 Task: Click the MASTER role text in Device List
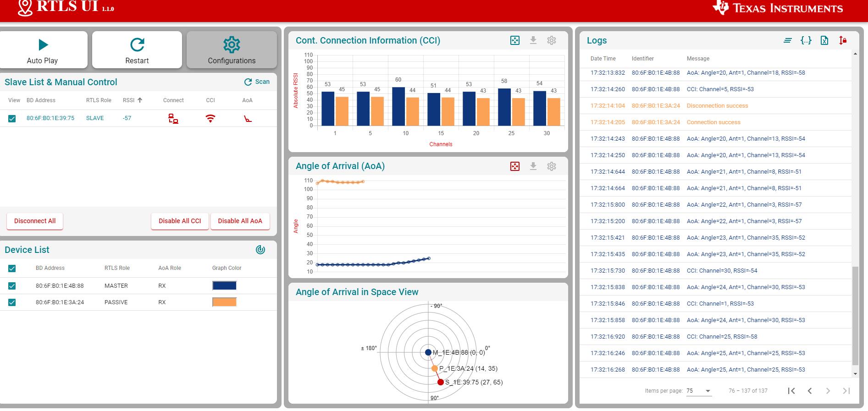tap(116, 286)
